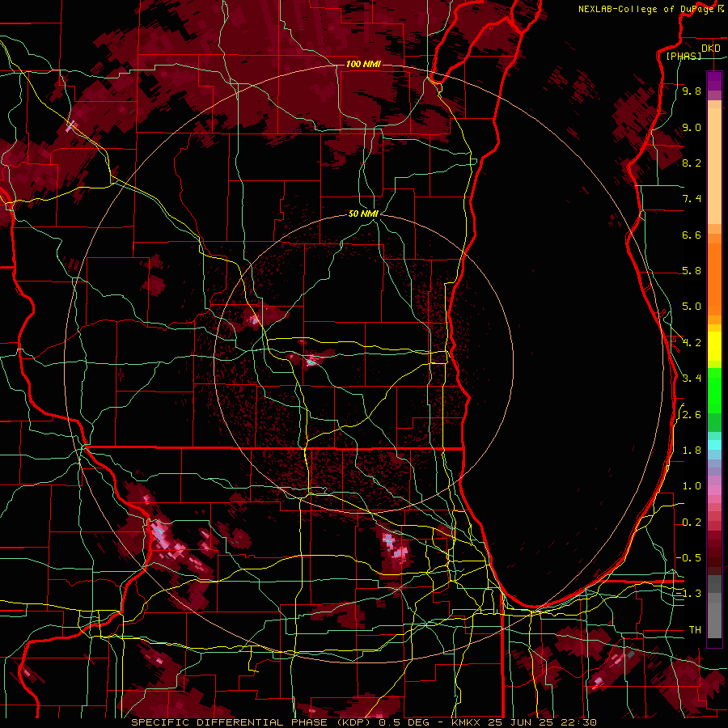Click the 50 NMI range ring label

click(363, 214)
